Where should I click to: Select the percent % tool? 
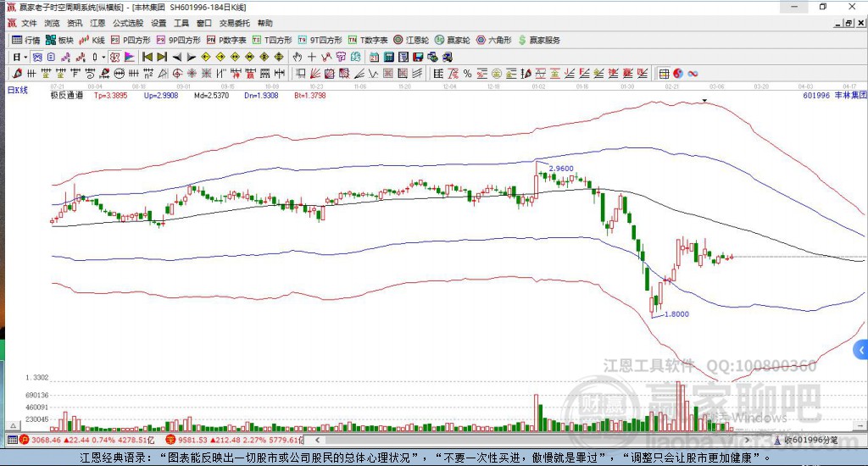click(x=467, y=74)
